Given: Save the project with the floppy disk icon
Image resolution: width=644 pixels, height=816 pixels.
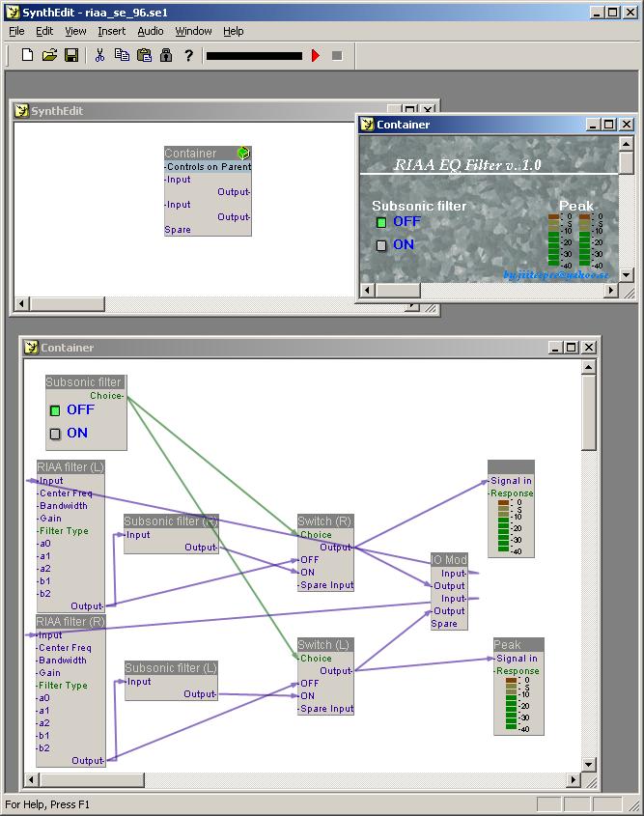Looking at the screenshot, I should click(71, 55).
